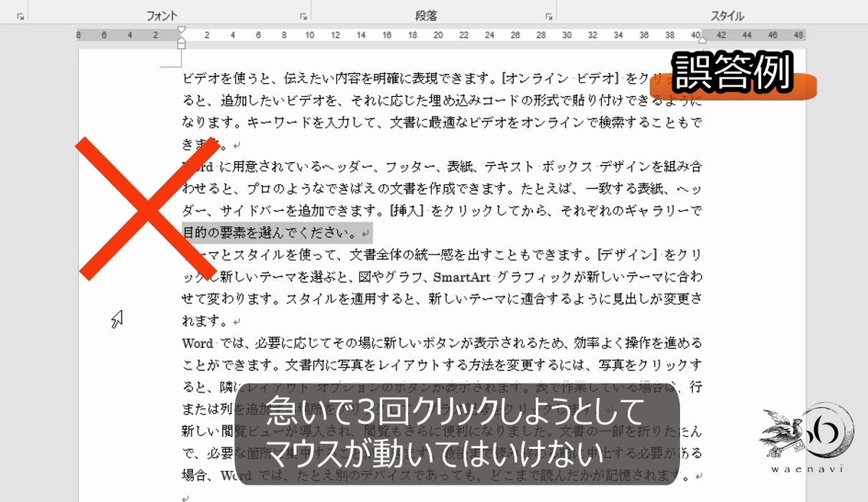The height and width of the screenshot is (502, 868).
Task: Click the line starting せて変わります。スタイルを適用すると
Action: [x=441, y=298]
